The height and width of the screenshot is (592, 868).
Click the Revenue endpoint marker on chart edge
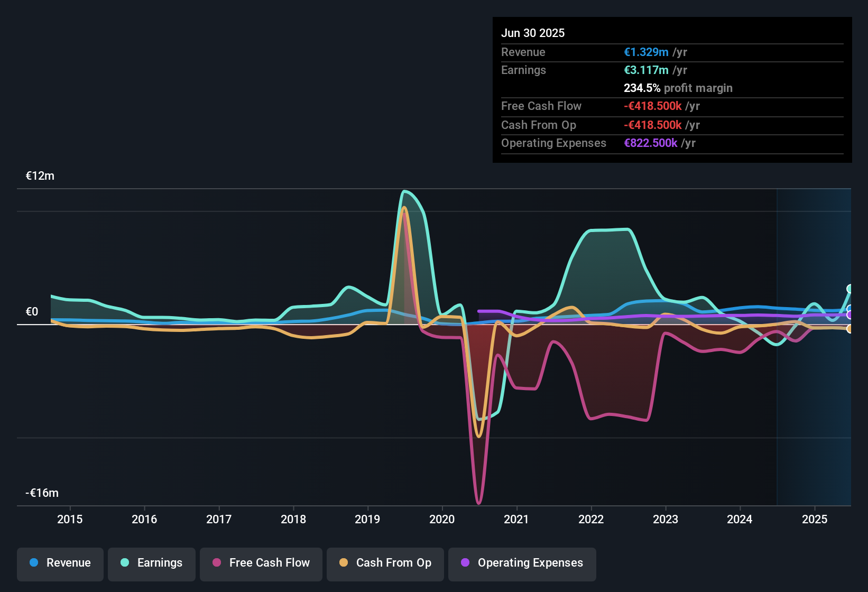[x=849, y=309]
